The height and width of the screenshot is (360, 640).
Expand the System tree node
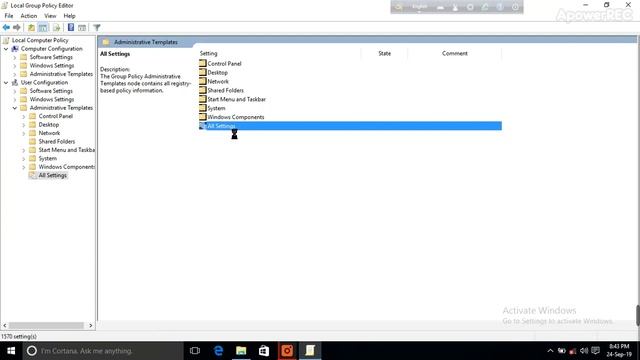(24, 159)
